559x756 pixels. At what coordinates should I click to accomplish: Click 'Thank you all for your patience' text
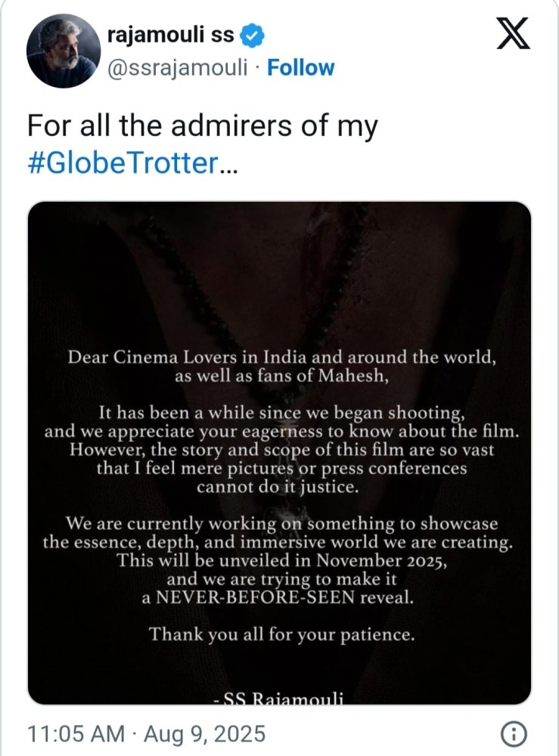coord(281,634)
